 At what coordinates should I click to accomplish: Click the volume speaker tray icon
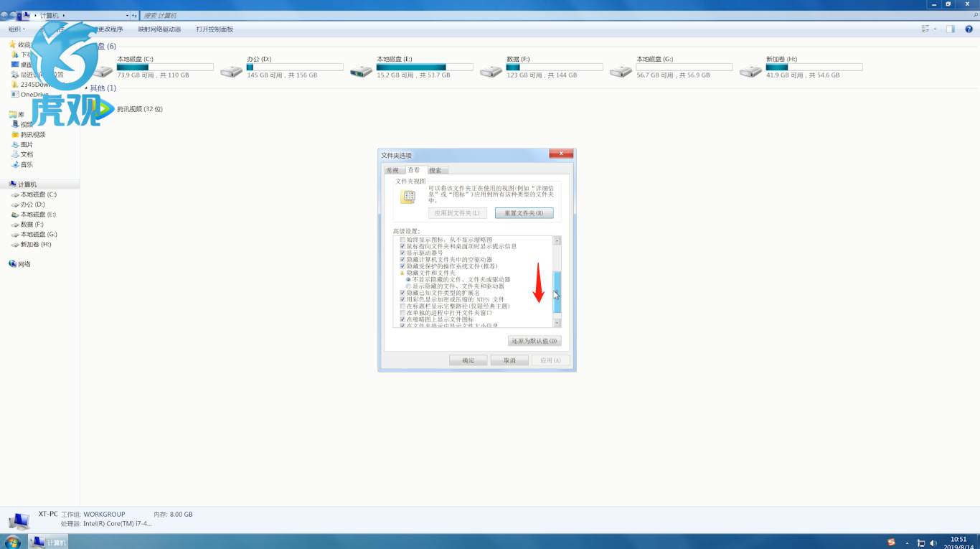click(x=933, y=543)
